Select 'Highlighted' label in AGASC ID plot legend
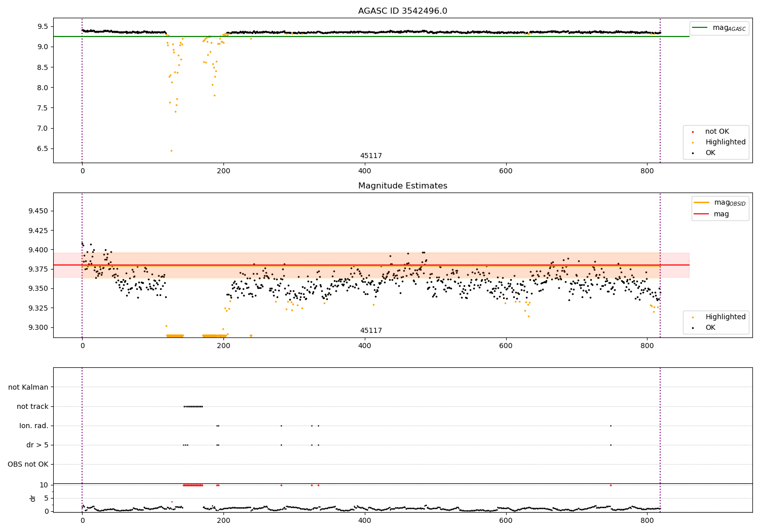The width and height of the screenshot is (760, 532). (726, 142)
